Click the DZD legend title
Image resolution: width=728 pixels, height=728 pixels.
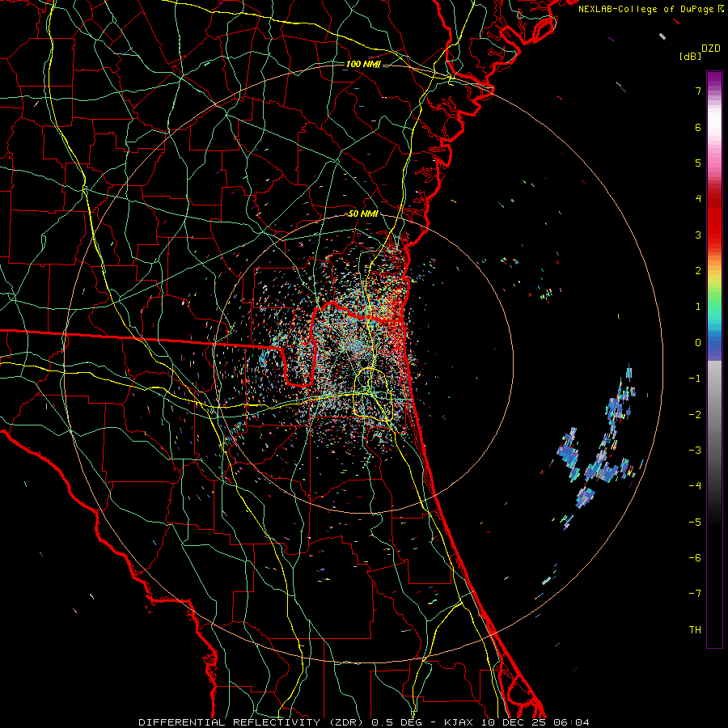pos(711,49)
